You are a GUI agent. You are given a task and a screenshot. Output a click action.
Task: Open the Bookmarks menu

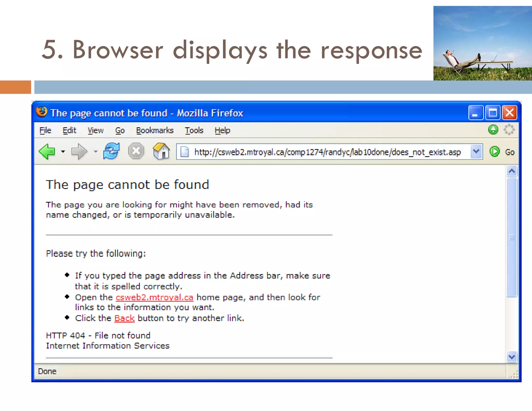click(x=155, y=130)
